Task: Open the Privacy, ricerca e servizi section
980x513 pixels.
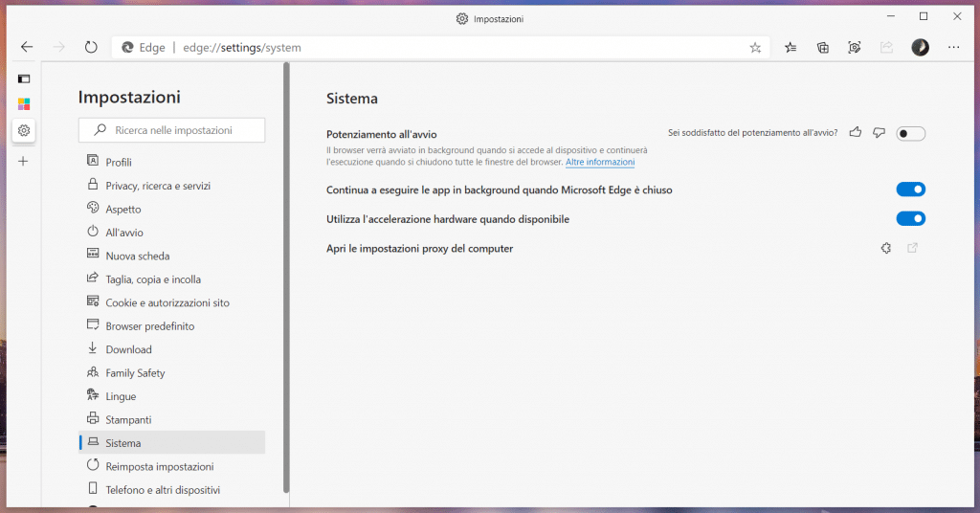Action: [158, 186]
